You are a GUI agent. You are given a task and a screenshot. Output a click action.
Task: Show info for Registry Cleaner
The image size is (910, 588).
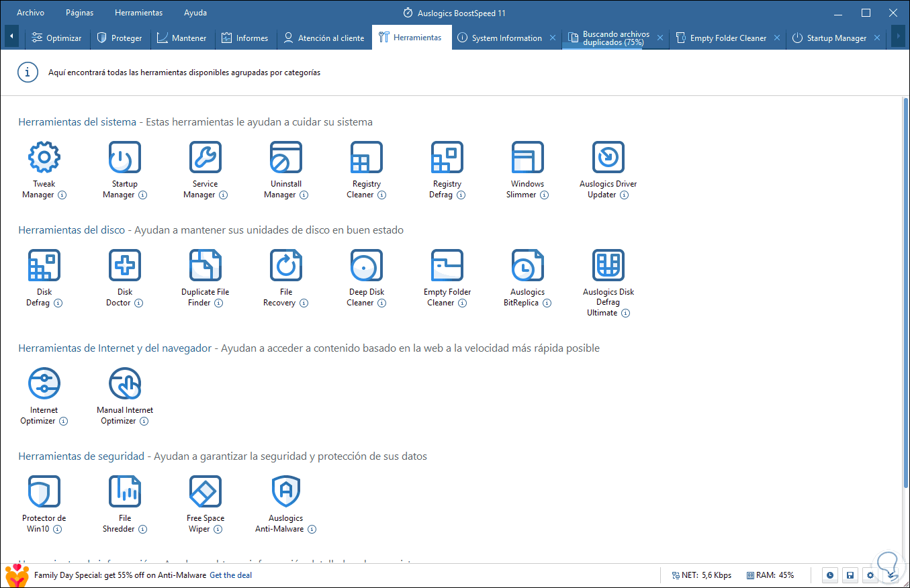(x=381, y=195)
